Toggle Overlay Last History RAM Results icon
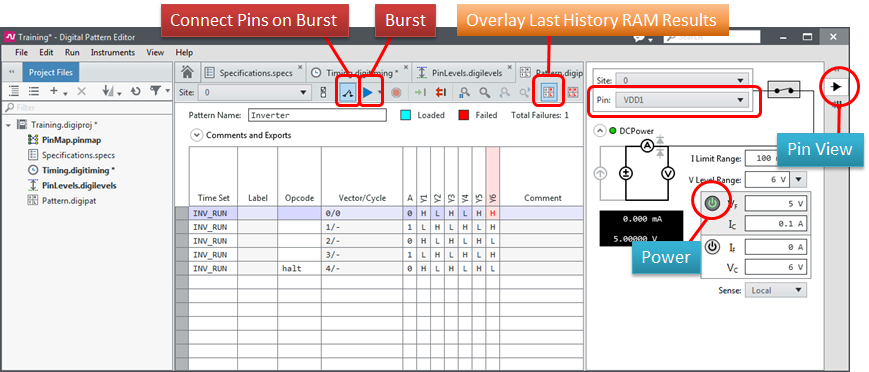This screenshot has width=869, height=372. click(549, 93)
